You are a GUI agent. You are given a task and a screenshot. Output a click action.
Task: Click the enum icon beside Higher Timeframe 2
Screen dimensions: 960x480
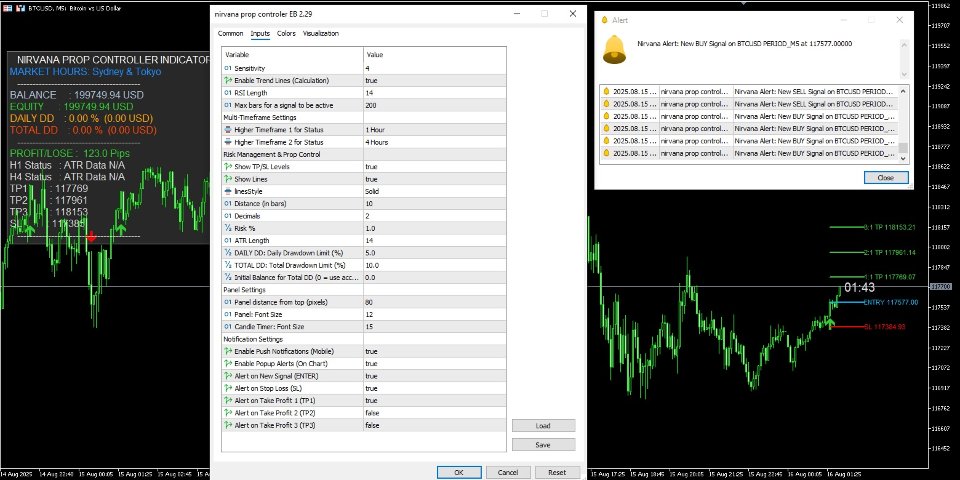pyautogui.click(x=228, y=142)
